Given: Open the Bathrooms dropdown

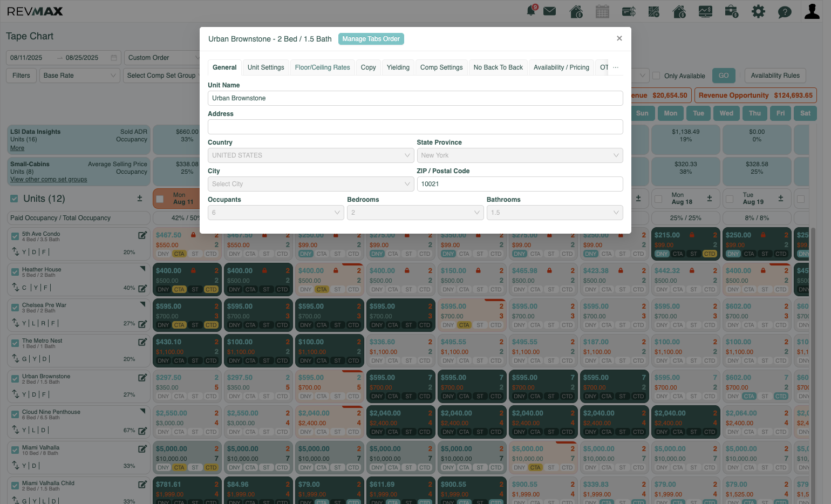Looking at the screenshot, I should click(555, 213).
